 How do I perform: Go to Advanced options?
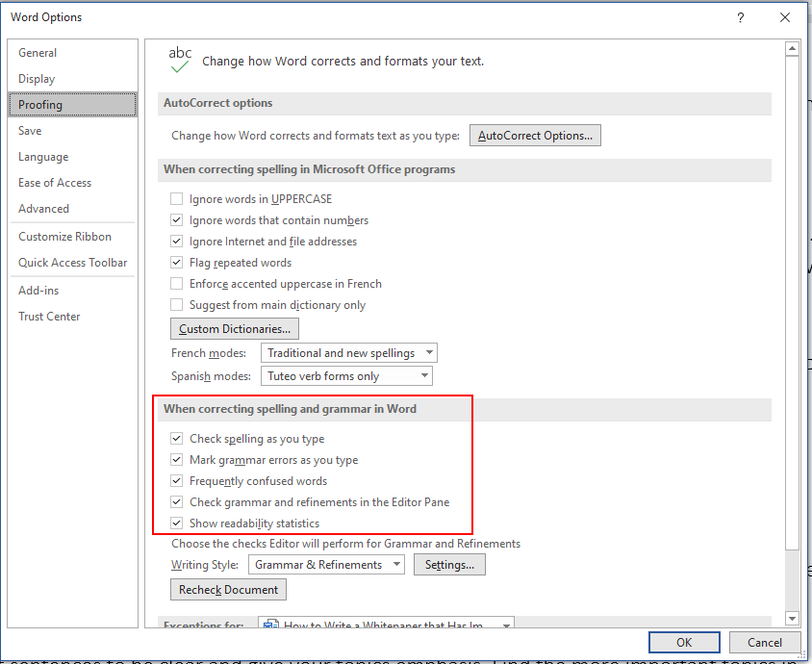point(73,208)
